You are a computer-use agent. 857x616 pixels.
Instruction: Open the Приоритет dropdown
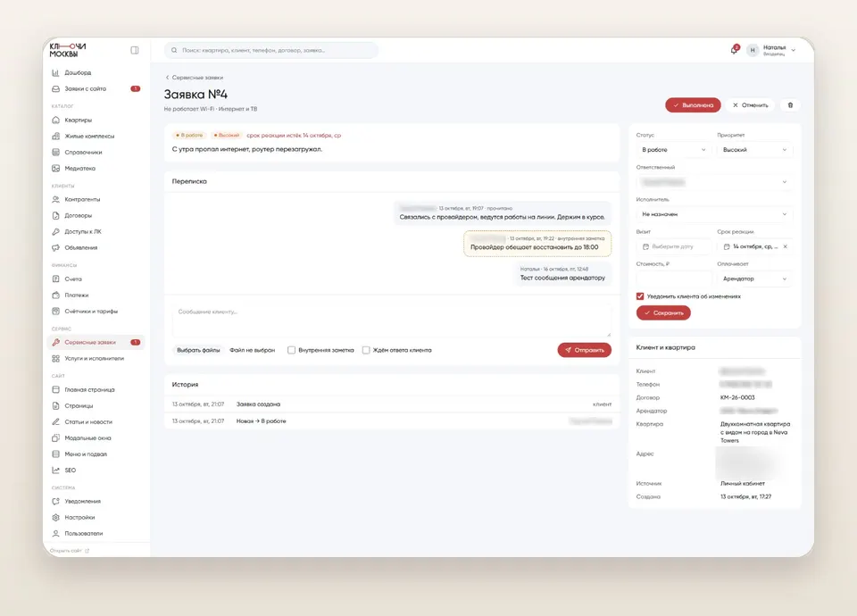[x=755, y=150]
